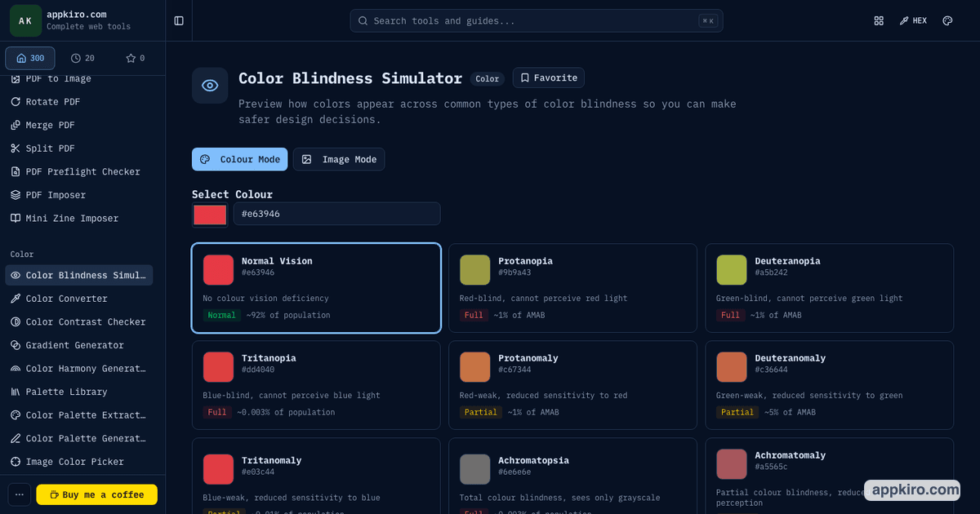Click the Image Color Picker crosshair icon
This screenshot has width=980, height=514.
click(16, 461)
